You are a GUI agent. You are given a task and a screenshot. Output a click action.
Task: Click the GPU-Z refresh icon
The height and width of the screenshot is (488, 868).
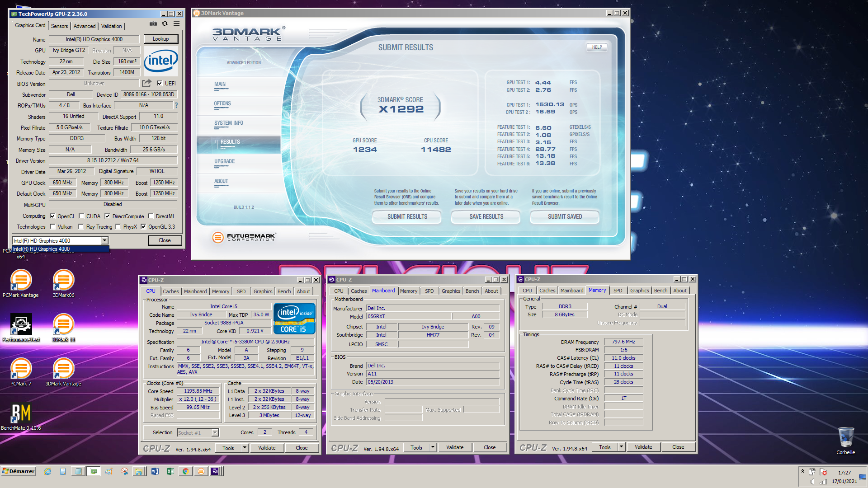tap(165, 24)
